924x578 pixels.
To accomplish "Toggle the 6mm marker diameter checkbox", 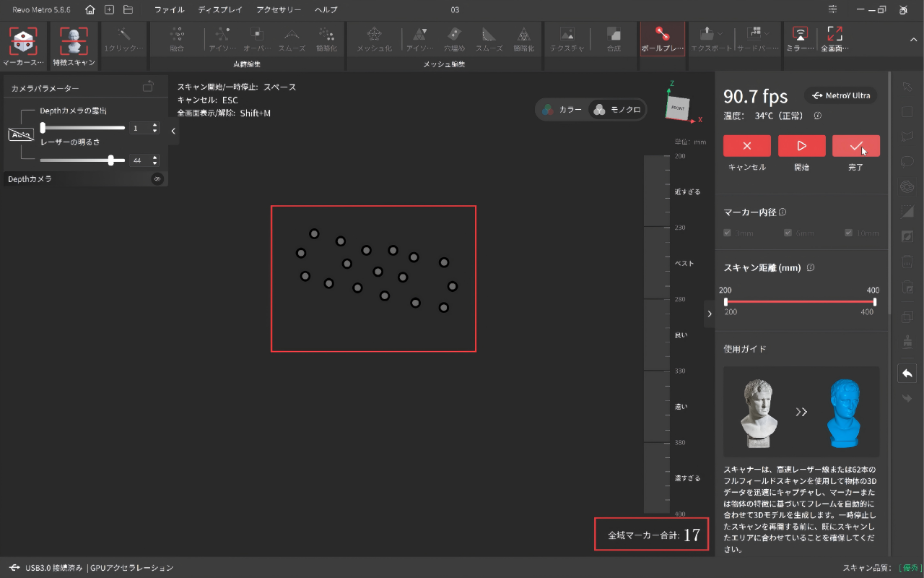I will [x=788, y=233].
